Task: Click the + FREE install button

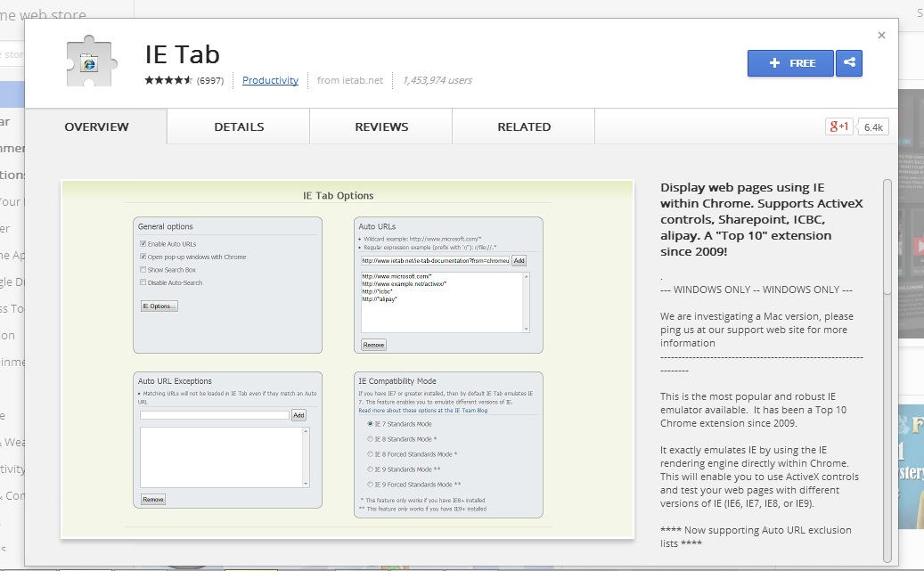Action: click(789, 62)
